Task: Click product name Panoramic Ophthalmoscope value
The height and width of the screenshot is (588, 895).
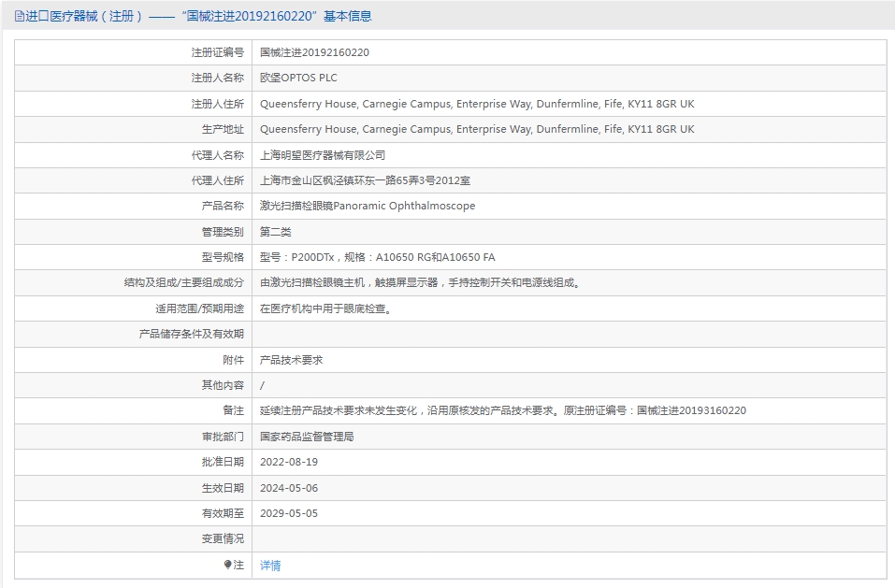Action: coord(368,206)
